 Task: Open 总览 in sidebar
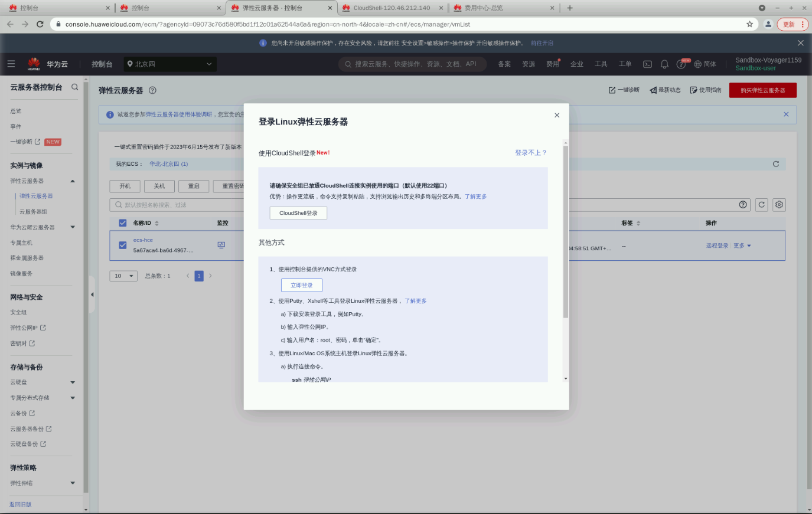pyautogui.click(x=16, y=111)
